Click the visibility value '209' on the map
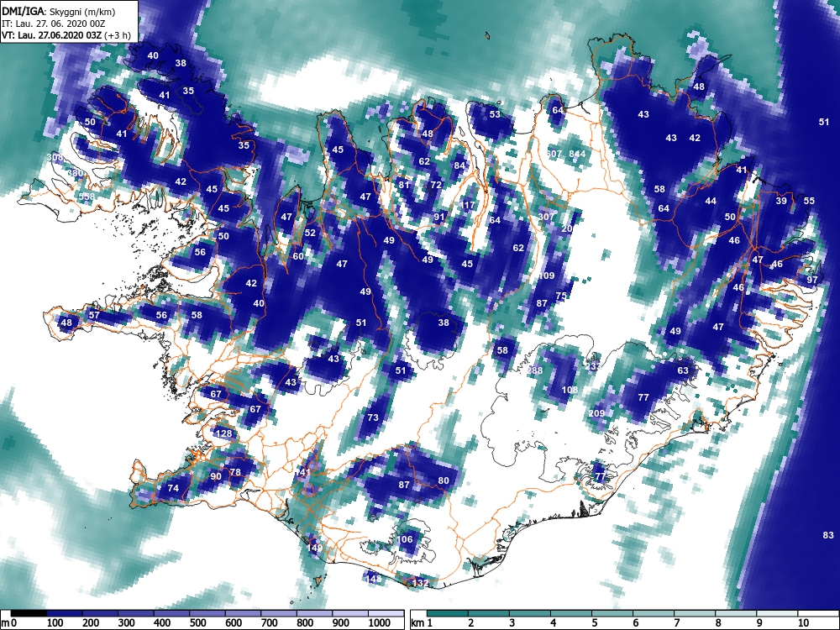840x630 pixels. (x=596, y=413)
